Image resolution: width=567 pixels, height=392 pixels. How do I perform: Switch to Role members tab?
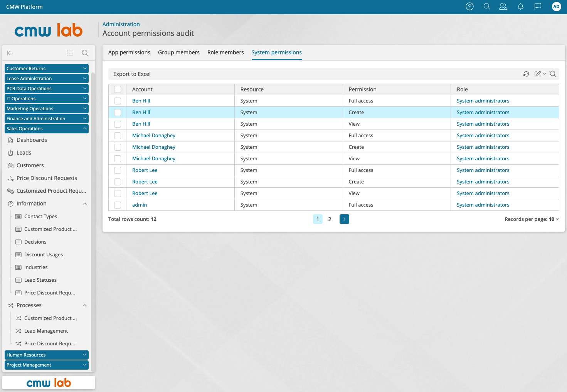coord(225,52)
